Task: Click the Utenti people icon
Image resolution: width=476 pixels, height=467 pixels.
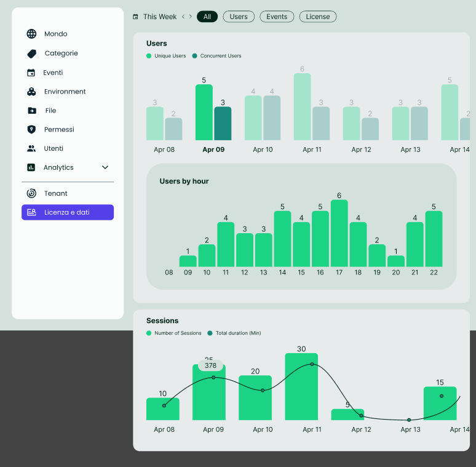Action: coord(31,148)
